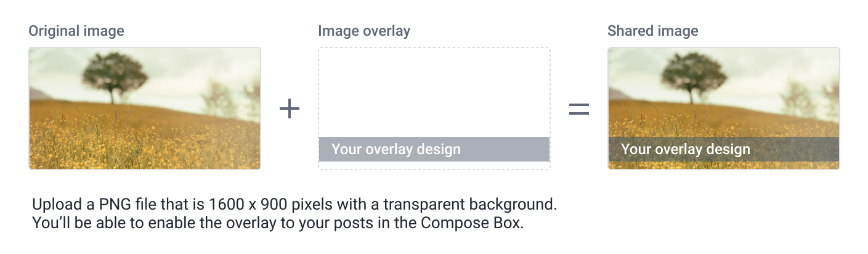Image resolution: width=868 pixels, height=254 pixels.
Task: Click the "You'll be able to enable" sentence
Action: (x=154, y=223)
